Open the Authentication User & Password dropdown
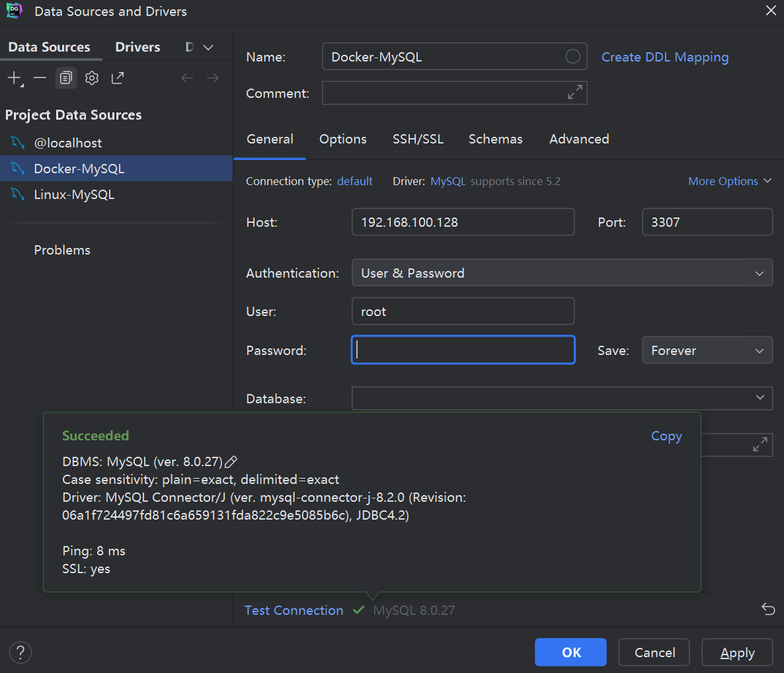This screenshot has width=784, height=673. tap(562, 273)
